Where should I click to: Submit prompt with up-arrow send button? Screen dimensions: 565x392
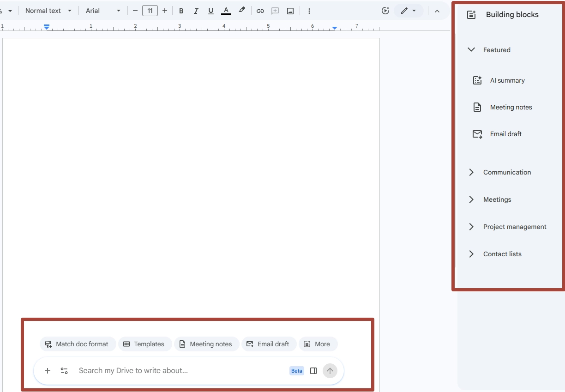[330, 371]
